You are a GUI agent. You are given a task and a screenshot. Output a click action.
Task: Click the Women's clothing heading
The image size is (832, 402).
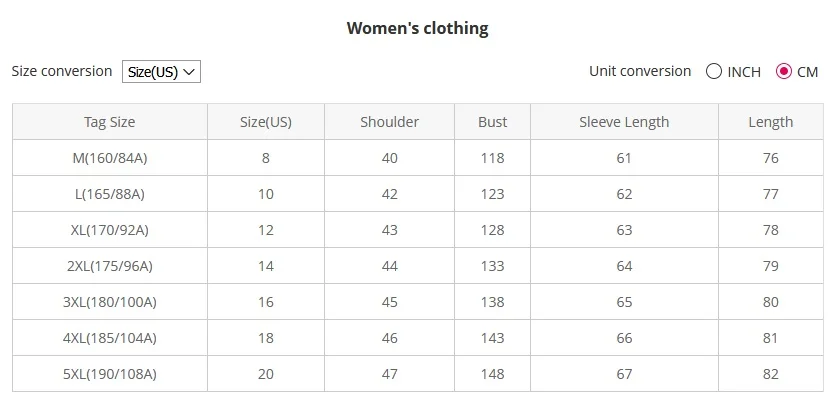(418, 28)
